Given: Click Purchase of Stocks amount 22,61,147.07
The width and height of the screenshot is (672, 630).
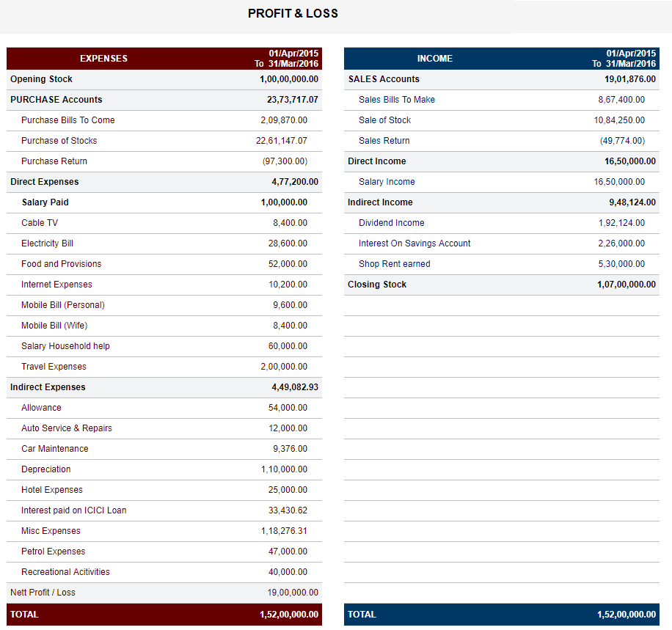Looking at the screenshot, I should pyautogui.click(x=282, y=141).
